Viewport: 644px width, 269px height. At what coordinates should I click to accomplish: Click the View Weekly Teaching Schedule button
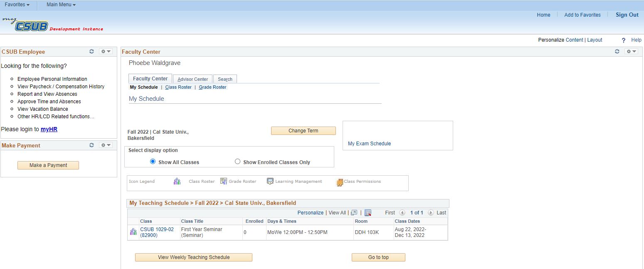click(x=193, y=257)
